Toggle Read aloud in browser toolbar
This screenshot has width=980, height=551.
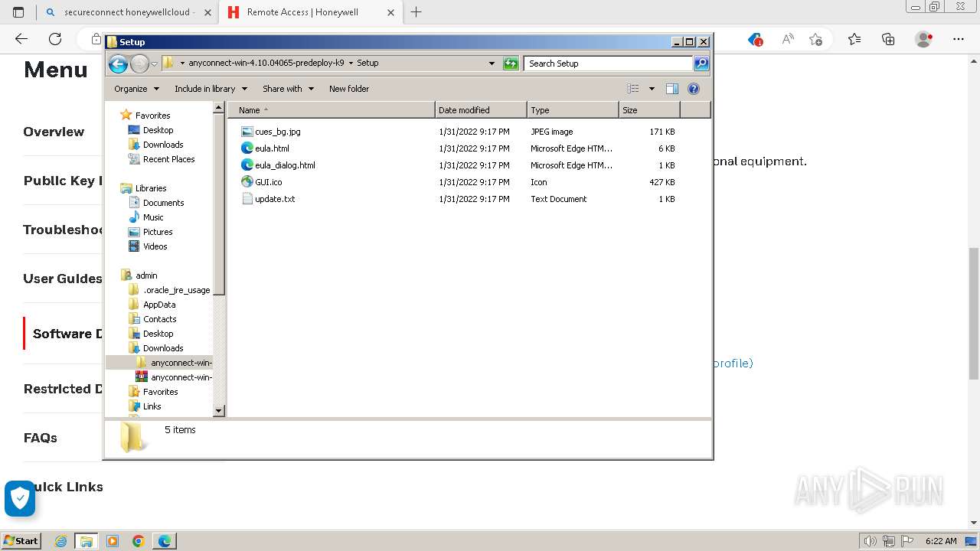[787, 39]
